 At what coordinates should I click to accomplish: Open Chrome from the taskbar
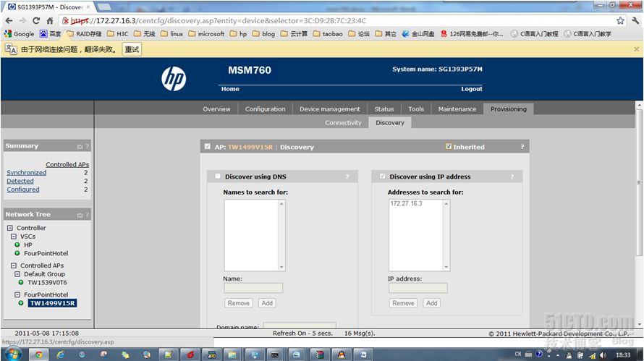coord(38,354)
